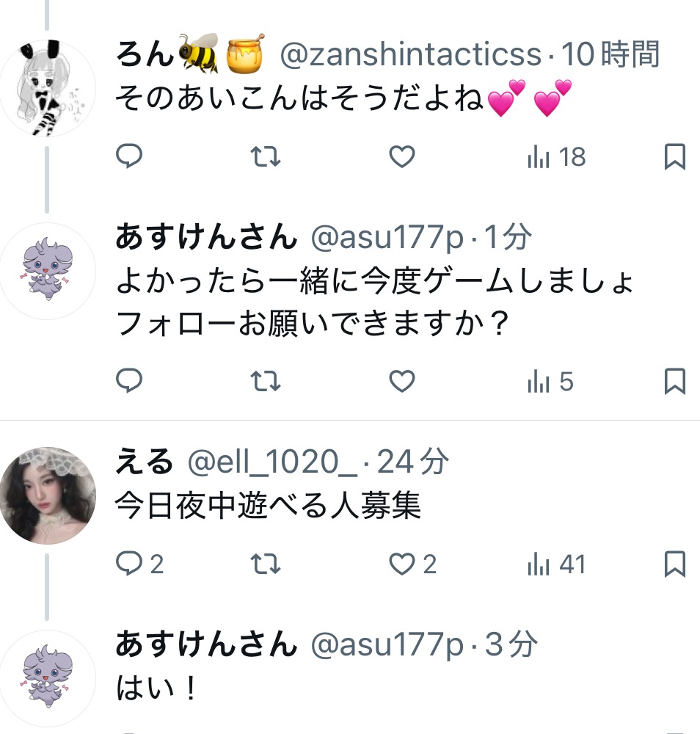View analytics showing 41 views
Image resolution: width=700 pixels, height=734 pixels.
(x=556, y=563)
